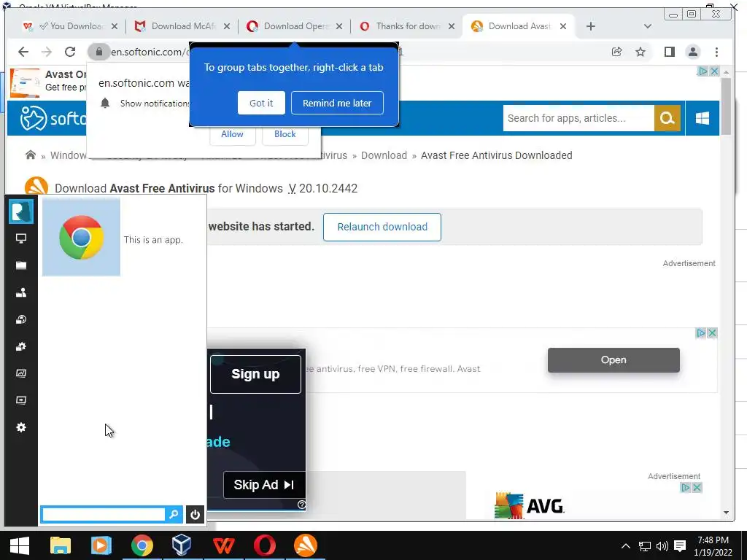Open WPS Office from taskbar

223,545
